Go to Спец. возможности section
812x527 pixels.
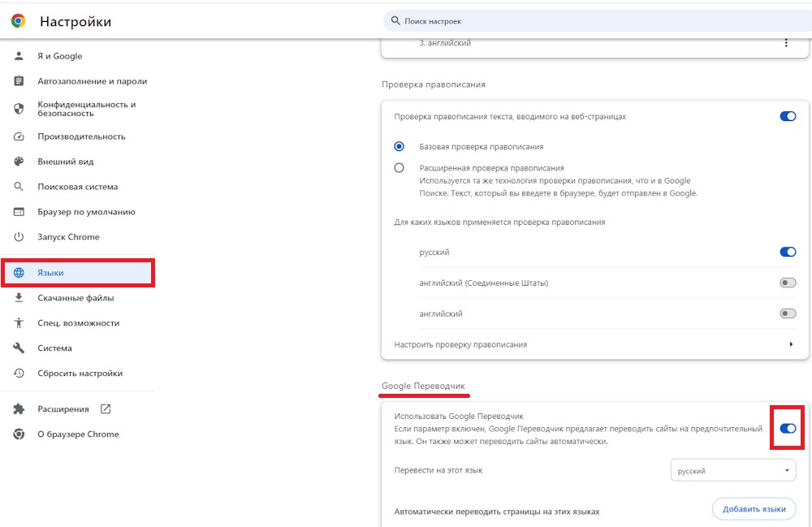[x=78, y=323]
